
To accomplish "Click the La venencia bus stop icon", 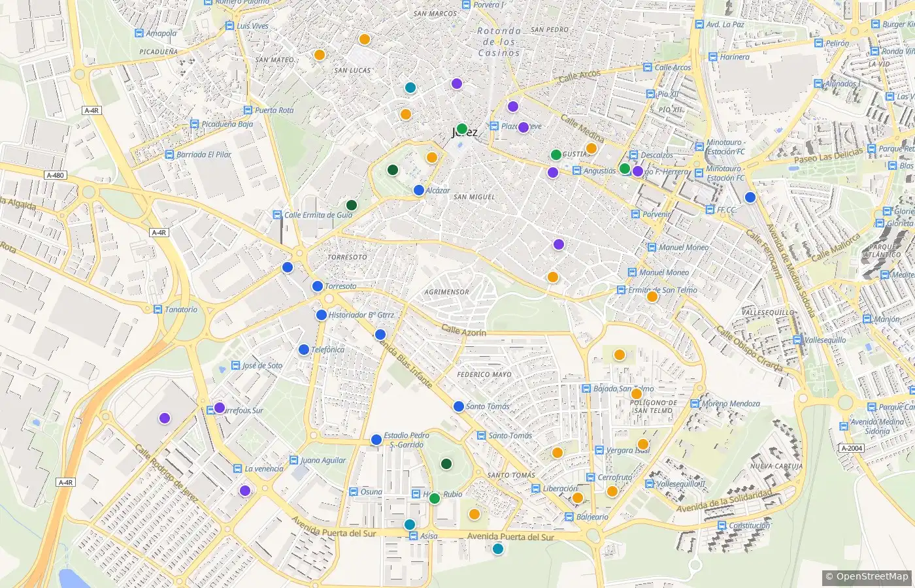I will click(x=238, y=469).
